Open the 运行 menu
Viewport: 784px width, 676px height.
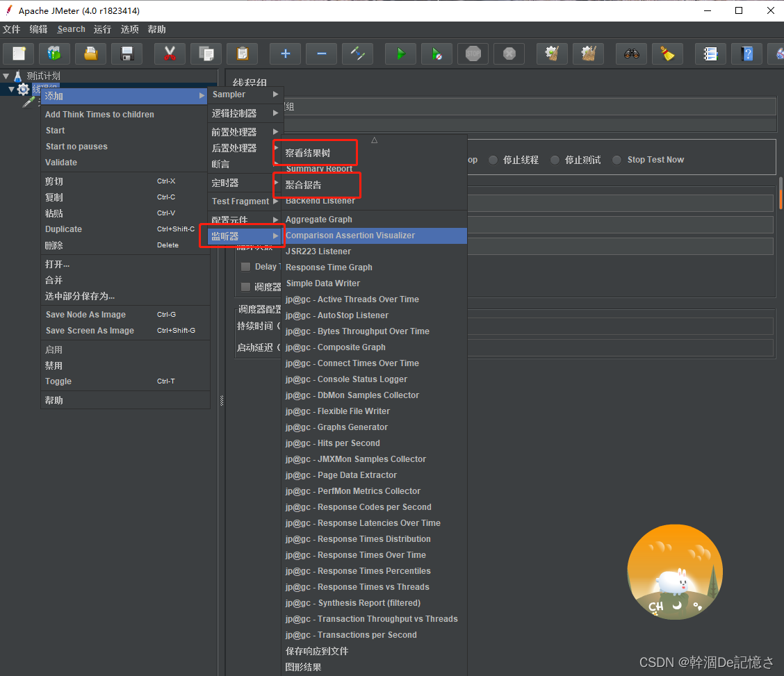(102, 29)
